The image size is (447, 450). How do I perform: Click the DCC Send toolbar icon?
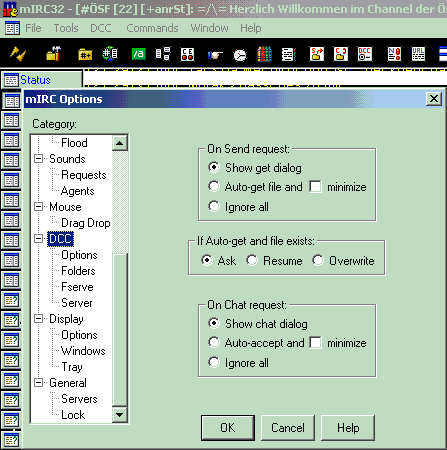tap(316, 54)
